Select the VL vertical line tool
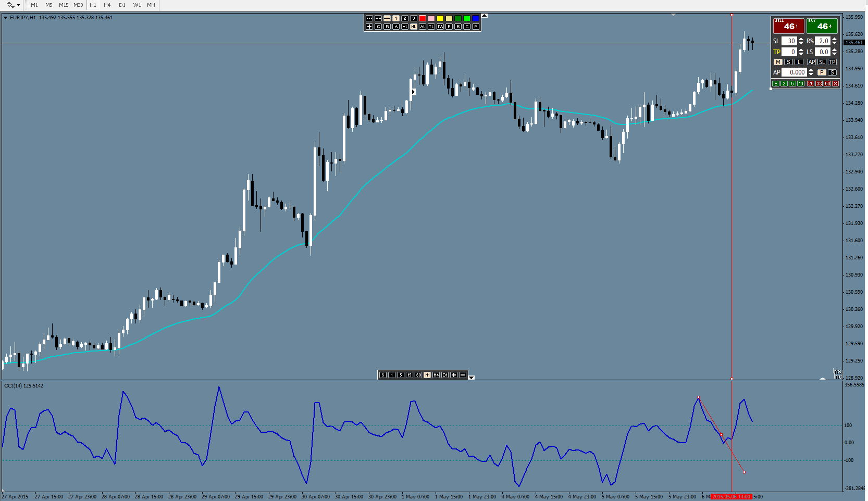The image size is (868, 501). click(405, 27)
